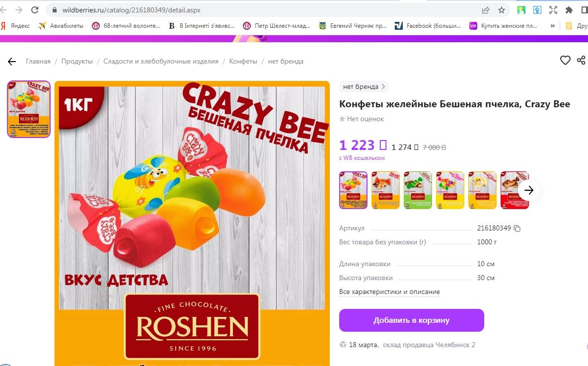
Task: Open the 'нет бренда' brand chip
Action: (364, 86)
